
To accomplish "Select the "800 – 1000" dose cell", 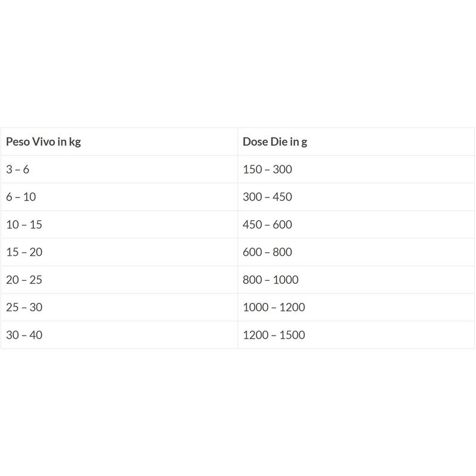I will (x=271, y=280).
